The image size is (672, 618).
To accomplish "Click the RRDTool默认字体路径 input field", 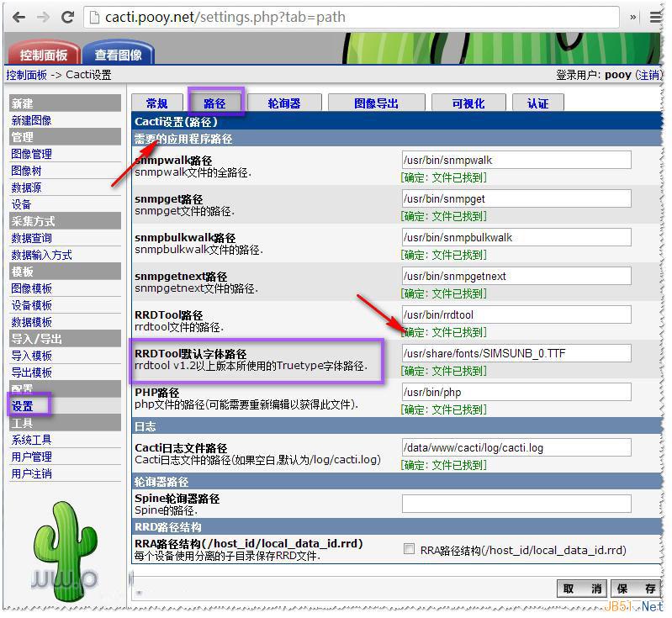I will [x=516, y=353].
